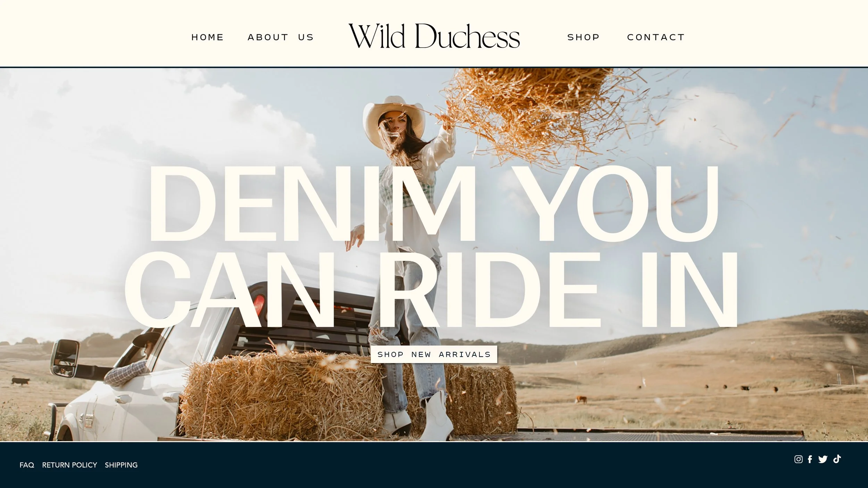Screen dimensions: 868x488
Task: Open the SHIPPING footer link
Action: (121, 465)
